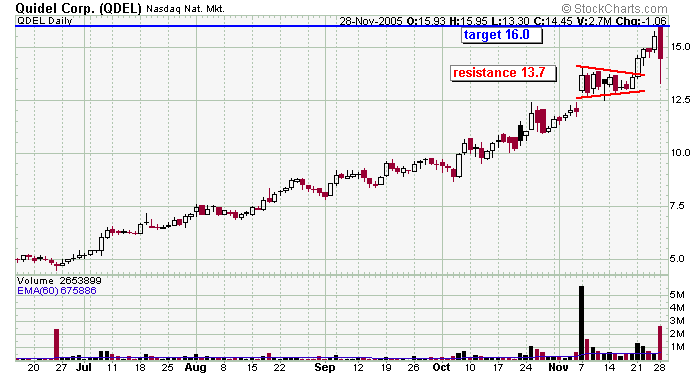Click the 'Nasdaq Nat. Mkt.' exchange label
This screenshot has width=700, height=378.
[185, 9]
